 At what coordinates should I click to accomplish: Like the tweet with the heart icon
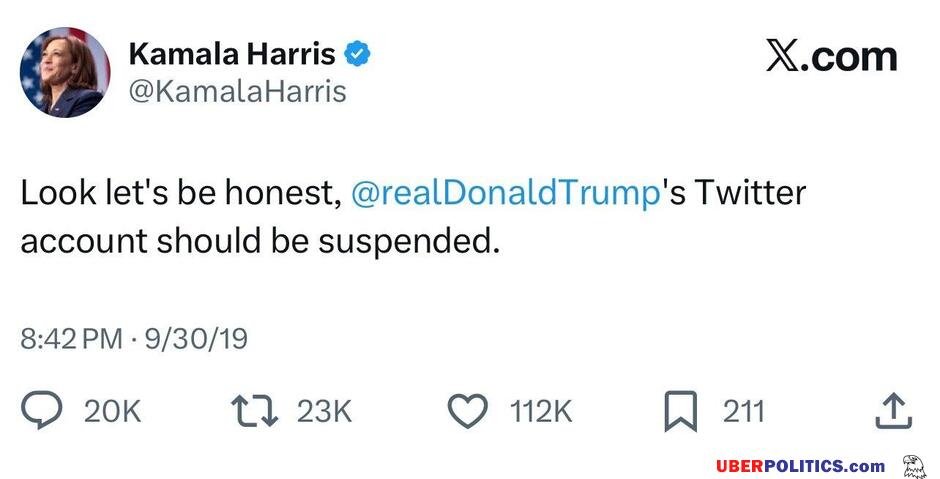[x=469, y=411]
